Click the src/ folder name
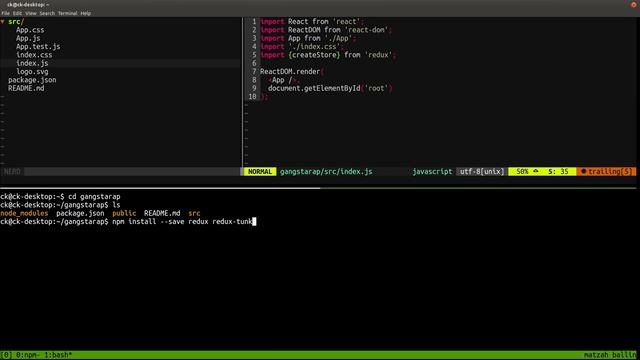 [16, 22]
